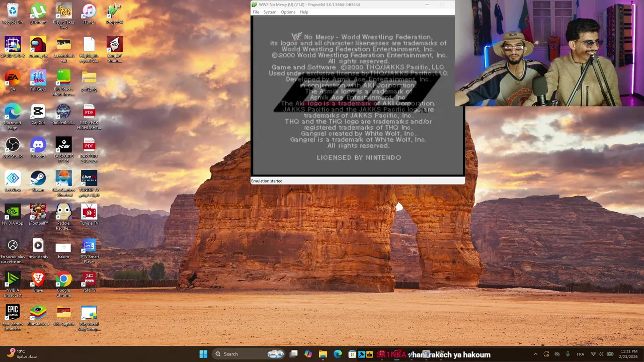Select the NVIDIA App desktop shortcut
This screenshot has width=644, height=362.
pyautogui.click(x=13, y=215)
